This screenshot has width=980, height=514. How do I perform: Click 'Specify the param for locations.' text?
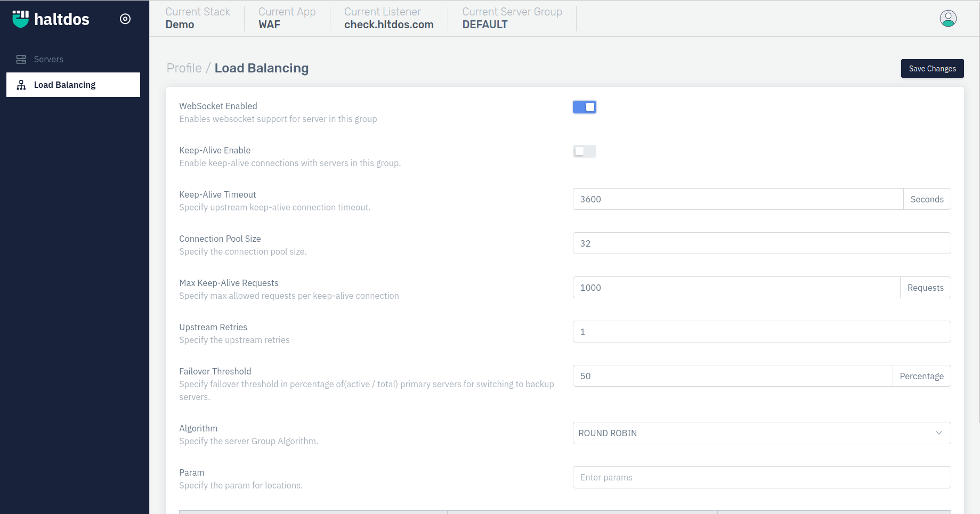(241, 485)
